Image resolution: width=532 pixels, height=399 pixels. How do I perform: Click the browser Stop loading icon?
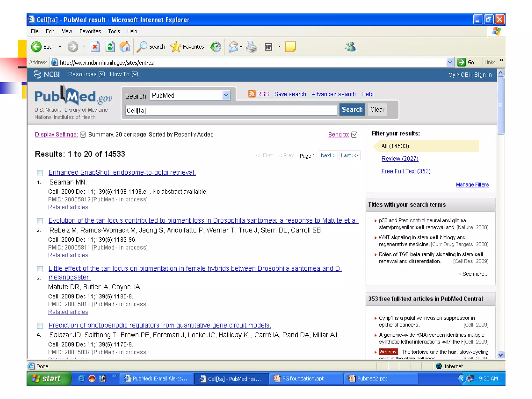click(x=95, y=47)
